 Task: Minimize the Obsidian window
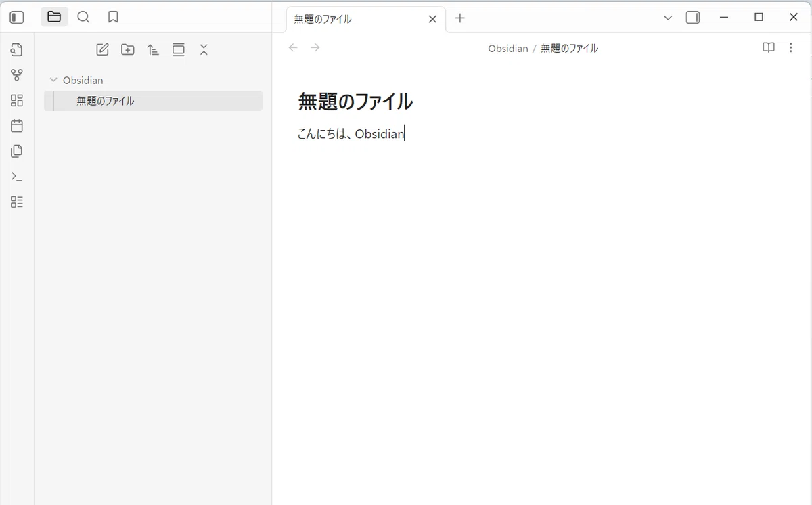point(724,17)
